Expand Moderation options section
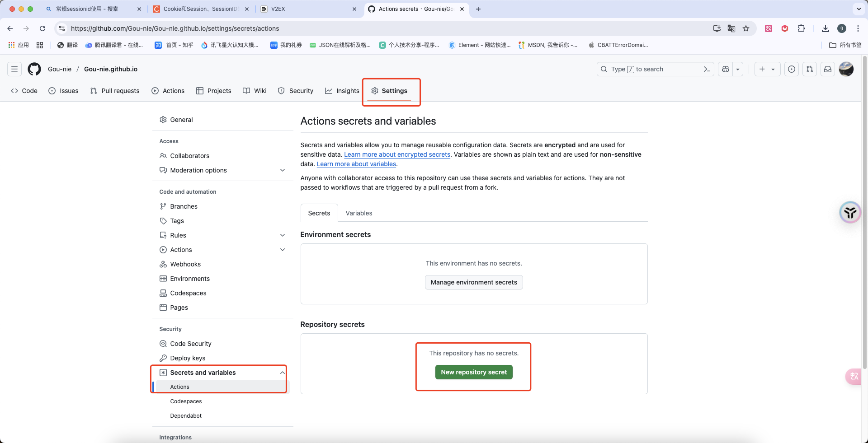This screenshot has height=443, width=868. [222, 170]
